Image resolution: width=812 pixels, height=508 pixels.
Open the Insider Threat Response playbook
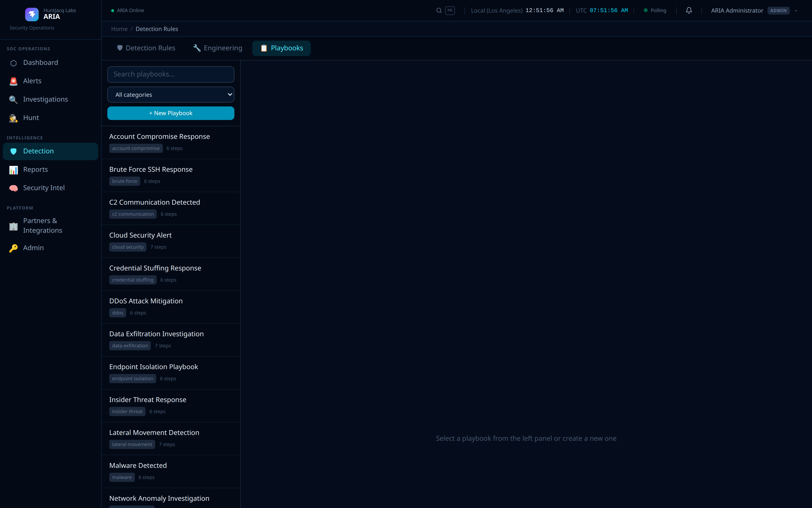pos(171,406)
